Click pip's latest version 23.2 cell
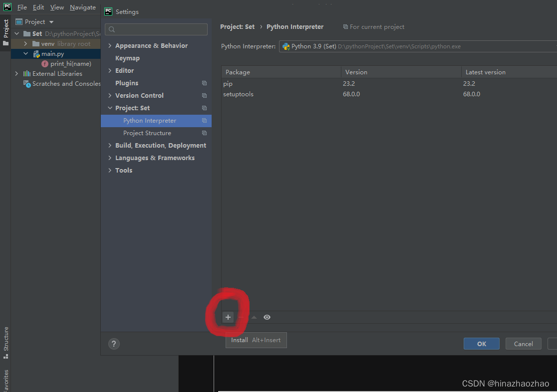The image size is (557, 392). point(469,84)
